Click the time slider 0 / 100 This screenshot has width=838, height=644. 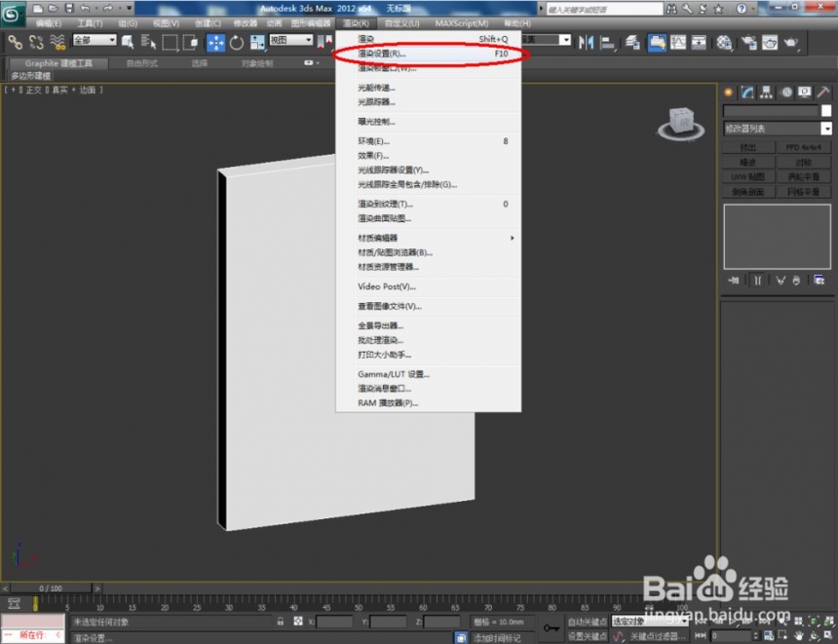(x=51, y=588)
